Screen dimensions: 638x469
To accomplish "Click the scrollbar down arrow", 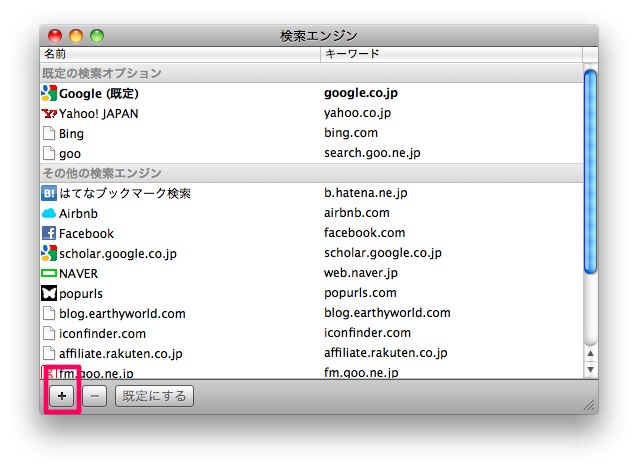I will click(590, 370).
